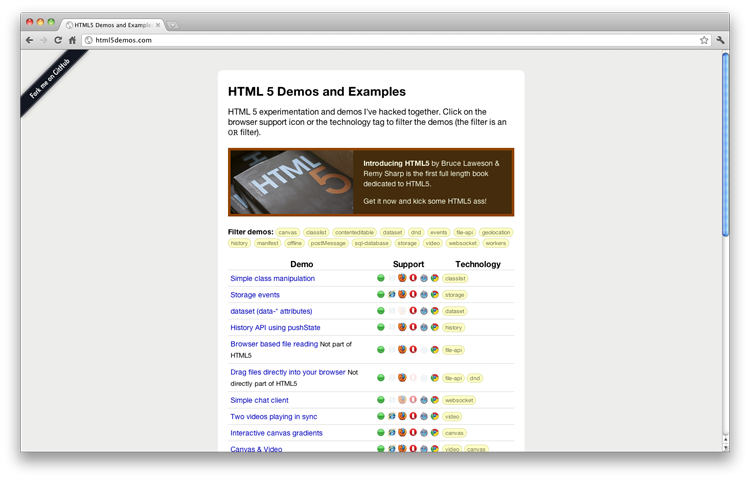750x480 pixels.
Task: Click the Fork me on GitHub ribbon
Action: [x=50, y=78]
